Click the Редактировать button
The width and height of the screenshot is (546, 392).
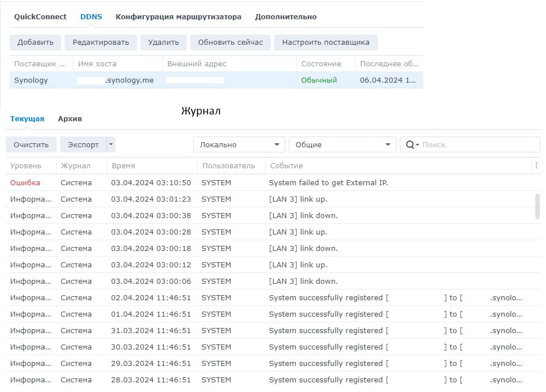[x=101, y=42]
